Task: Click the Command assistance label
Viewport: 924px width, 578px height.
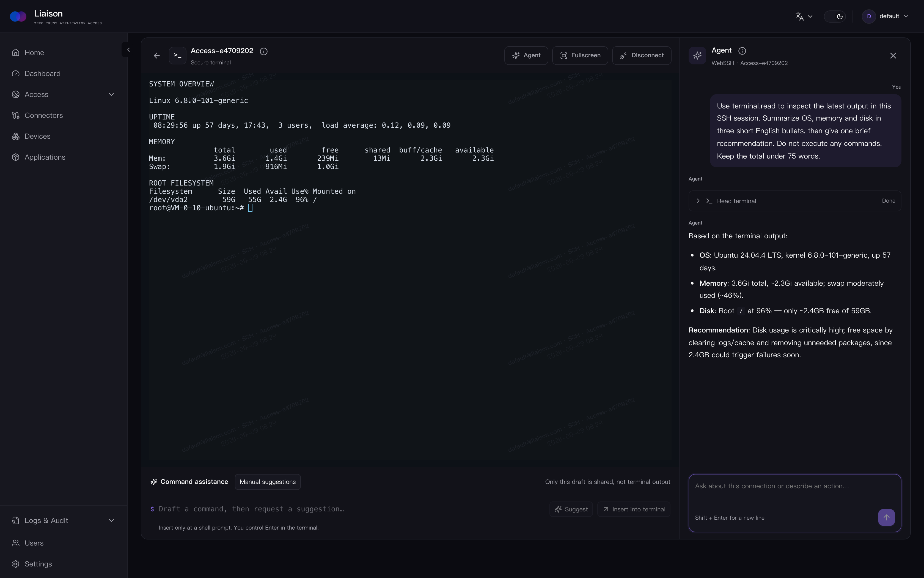Action: (194, 482)
